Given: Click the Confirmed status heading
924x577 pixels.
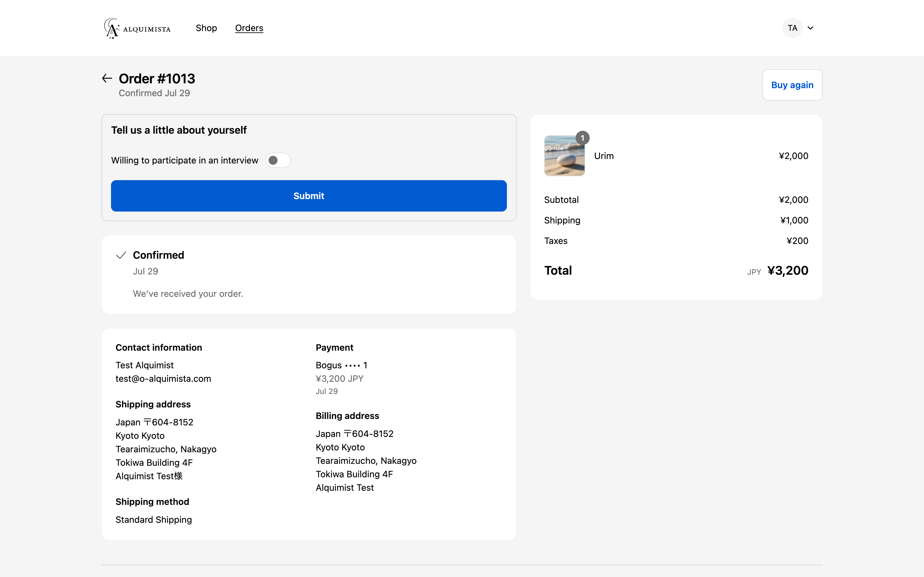Looking at the screenshot, I should (158, 255).
